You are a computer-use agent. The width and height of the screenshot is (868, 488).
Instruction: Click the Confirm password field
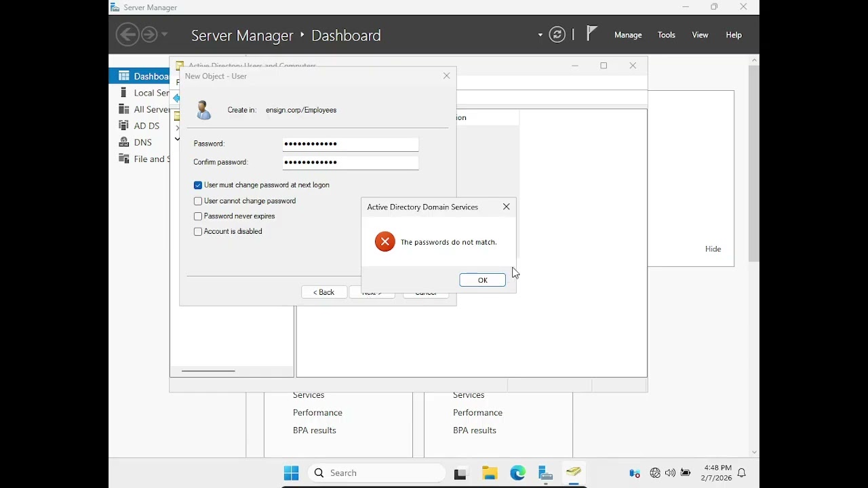[351, 162]
